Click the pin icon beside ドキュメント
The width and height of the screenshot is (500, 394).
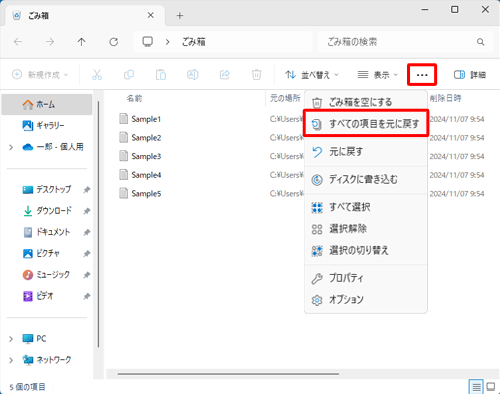pos(87,232)
